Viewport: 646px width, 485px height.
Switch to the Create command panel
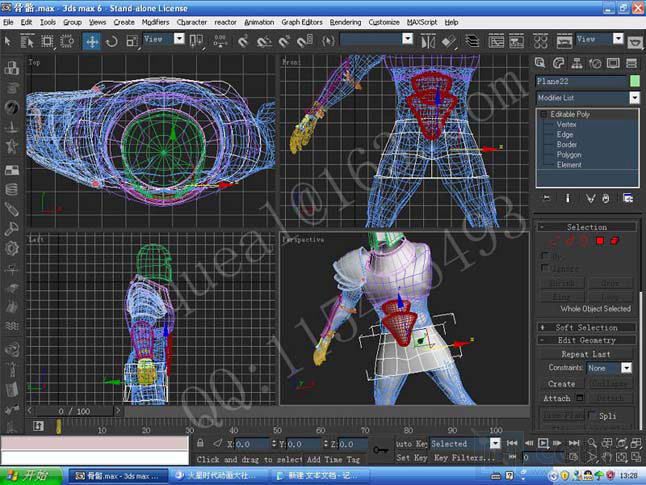(x=540, y=63)
